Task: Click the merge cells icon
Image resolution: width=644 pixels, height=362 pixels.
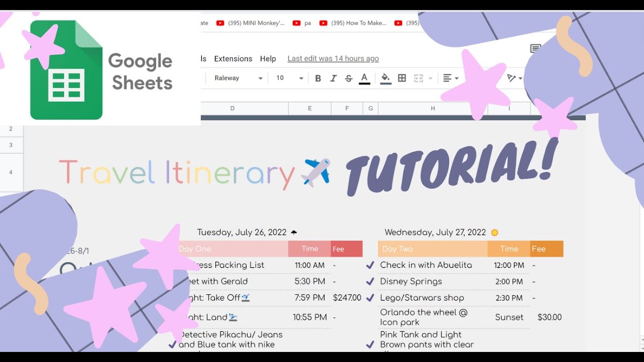Action: tap(419, 78)
